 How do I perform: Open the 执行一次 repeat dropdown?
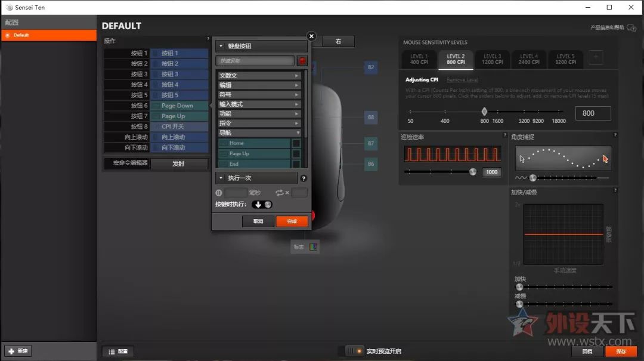(256, 178)
